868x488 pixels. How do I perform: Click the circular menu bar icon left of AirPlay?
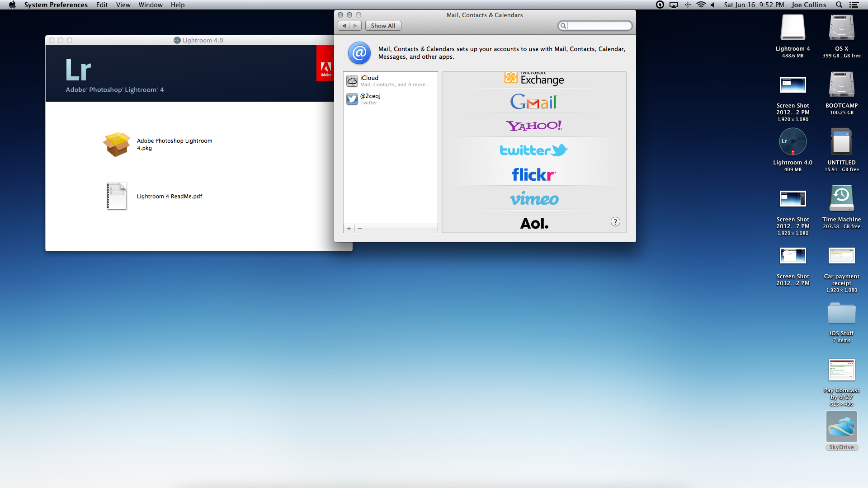point(660,5)
